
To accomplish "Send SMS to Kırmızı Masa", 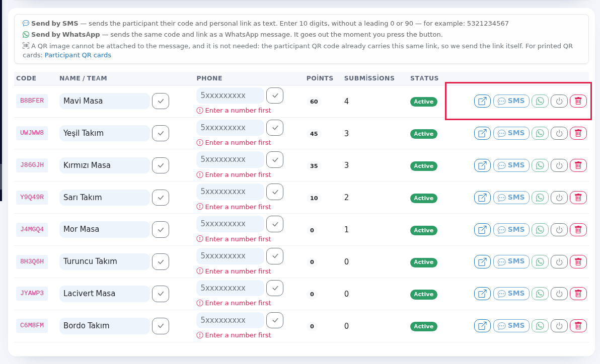I will 511,165.
